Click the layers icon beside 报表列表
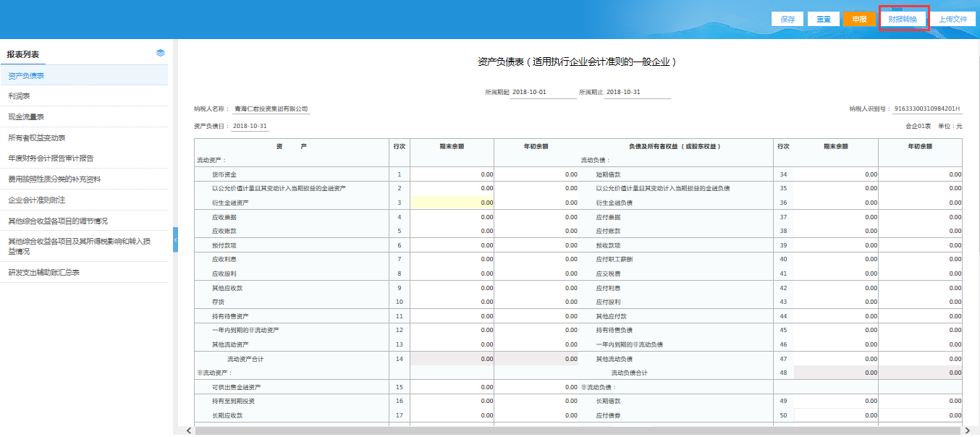The image size is (980, 437). tap(160, 53)
